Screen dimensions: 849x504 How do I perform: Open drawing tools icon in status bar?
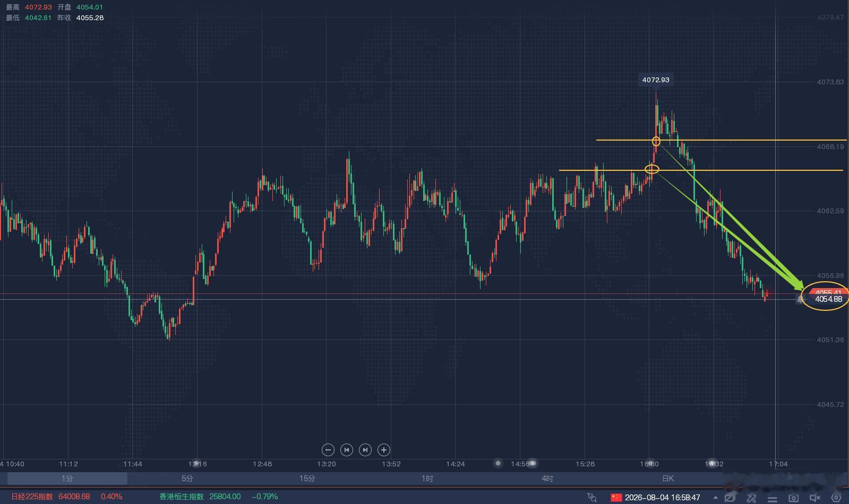coord(751,498)
